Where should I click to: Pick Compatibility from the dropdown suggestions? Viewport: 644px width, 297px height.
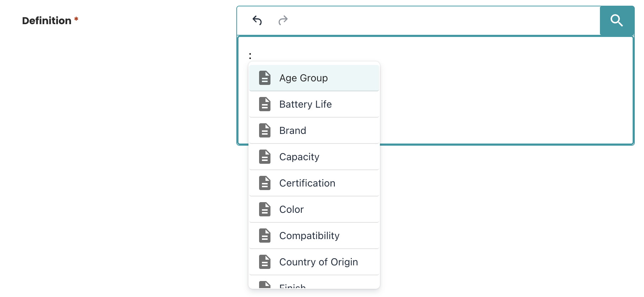tap(309, 236)
